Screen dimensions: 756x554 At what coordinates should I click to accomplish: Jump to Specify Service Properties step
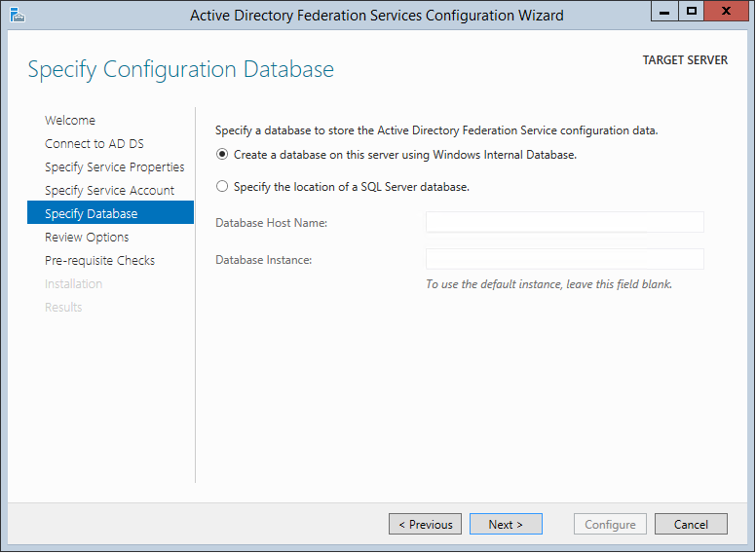[x=114, y=167]
